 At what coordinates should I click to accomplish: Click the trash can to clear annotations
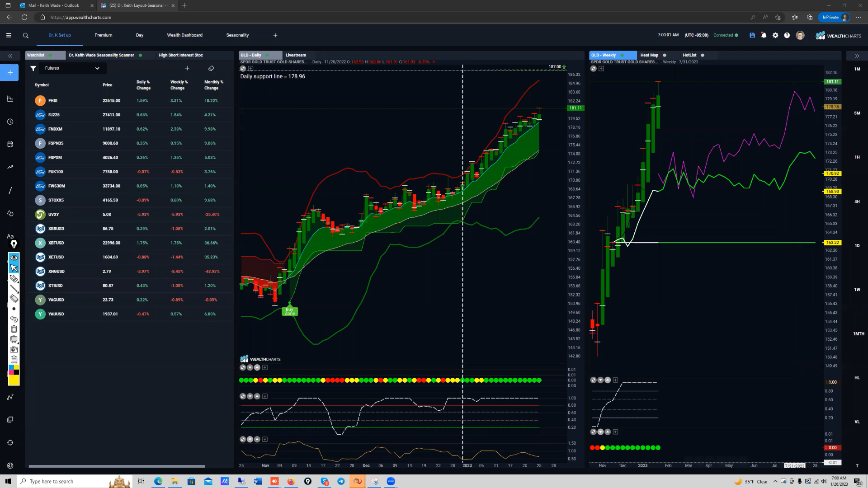coord(14,329)
